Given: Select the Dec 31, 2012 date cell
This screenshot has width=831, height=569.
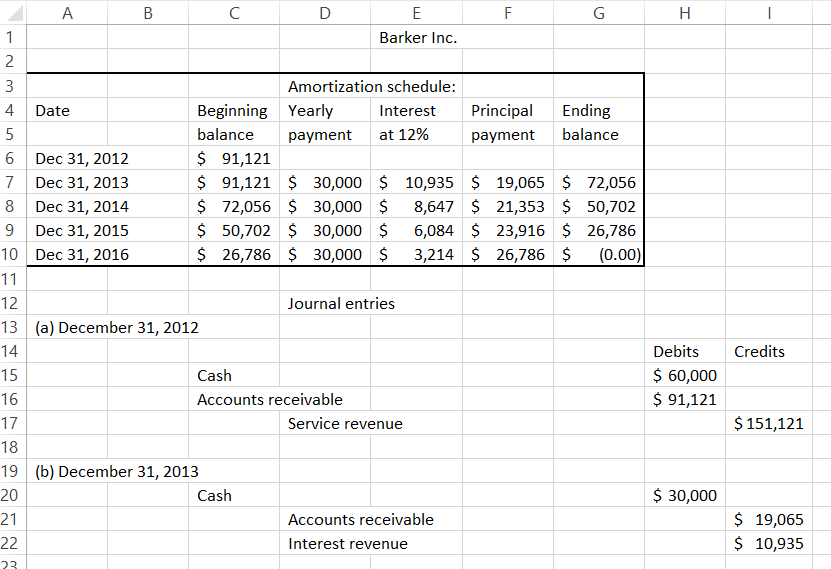Looking at the screenshot, I should point(82,158).
